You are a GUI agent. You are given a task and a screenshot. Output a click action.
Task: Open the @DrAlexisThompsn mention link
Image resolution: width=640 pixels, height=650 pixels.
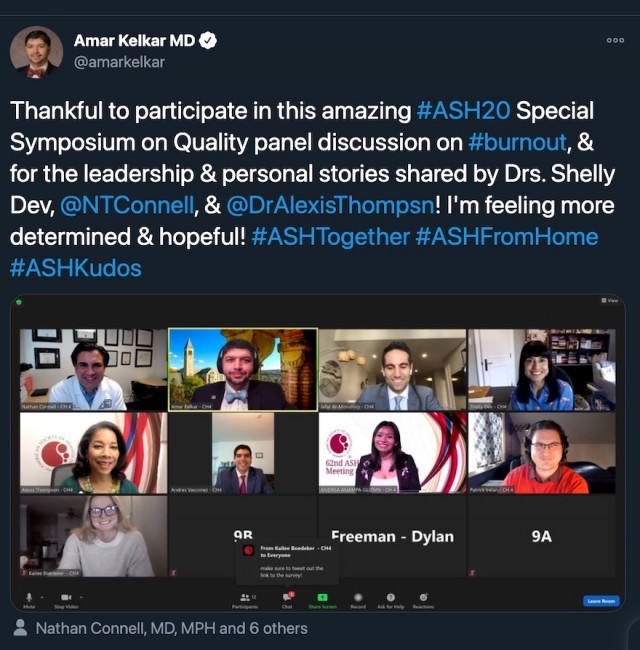[x=331, y=205]
